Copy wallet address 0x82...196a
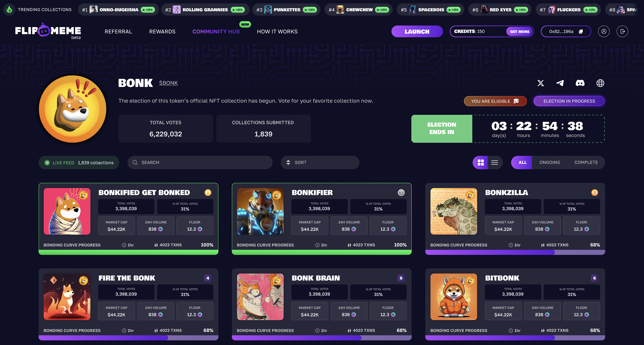The width and height of the screenshot is (644, 345). [x=581, y=31]
